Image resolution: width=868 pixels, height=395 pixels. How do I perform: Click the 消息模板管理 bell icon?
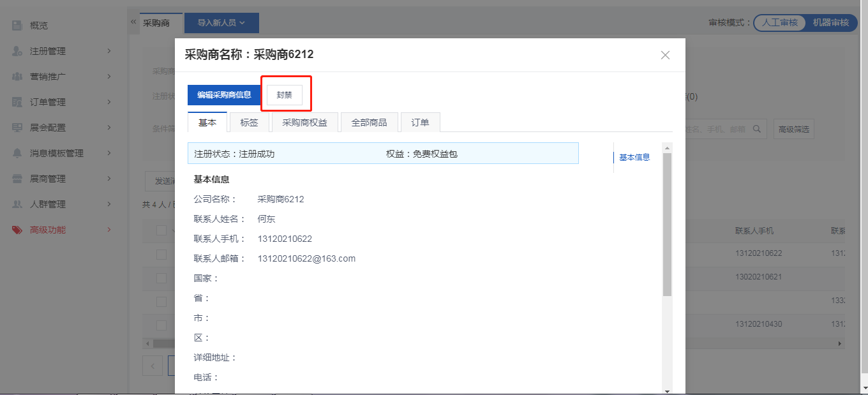[17, 153]
